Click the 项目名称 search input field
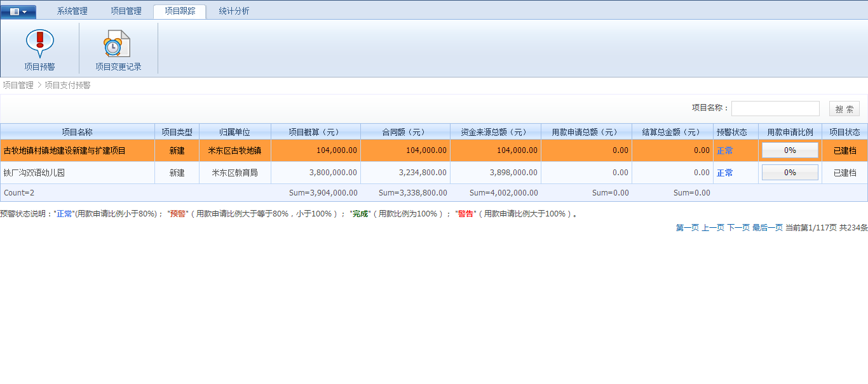Screen dimensions: 868x384 tap(775, 109)
